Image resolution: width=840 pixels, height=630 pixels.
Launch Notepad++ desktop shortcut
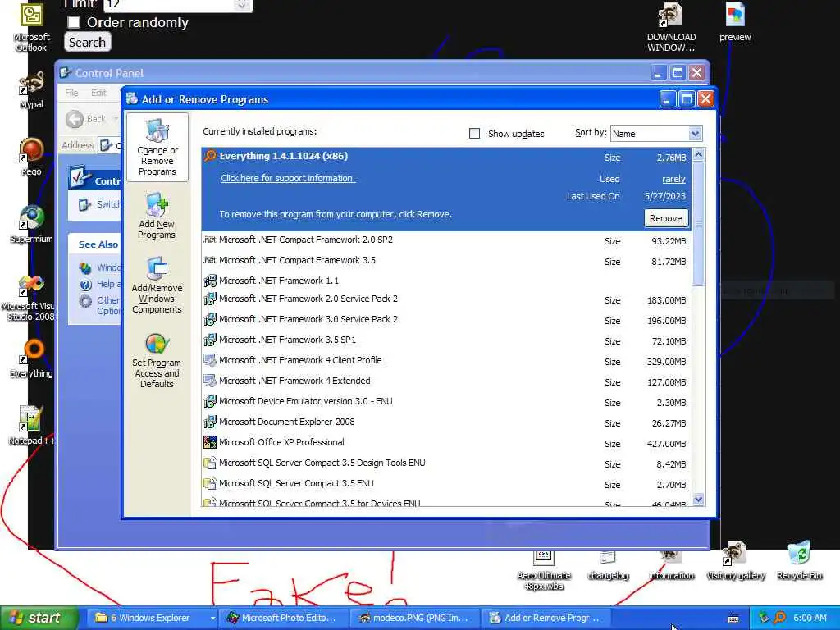32,426
